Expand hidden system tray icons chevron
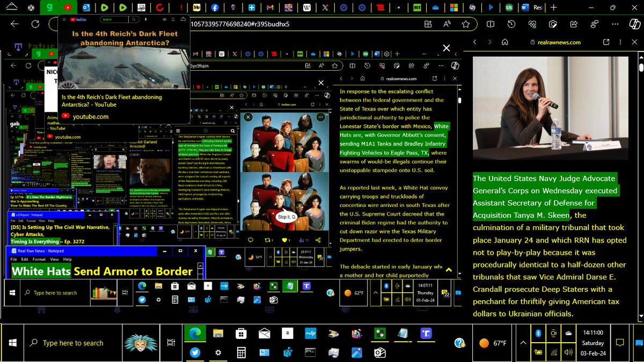 (522, 343)
